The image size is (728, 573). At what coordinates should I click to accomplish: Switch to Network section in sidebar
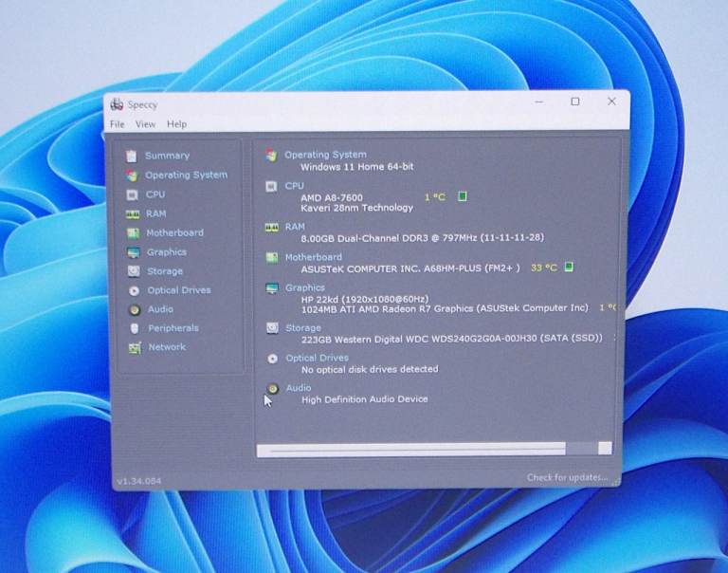pos(167,347)
